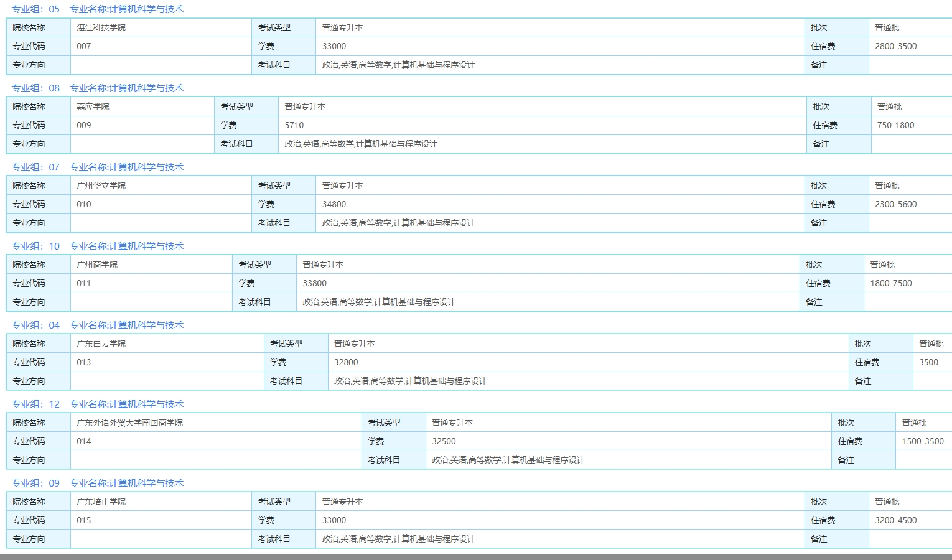952x560 pixels.
Task: Click the 广州华立学院 school name cell
Action: click(x=101, y=186)
